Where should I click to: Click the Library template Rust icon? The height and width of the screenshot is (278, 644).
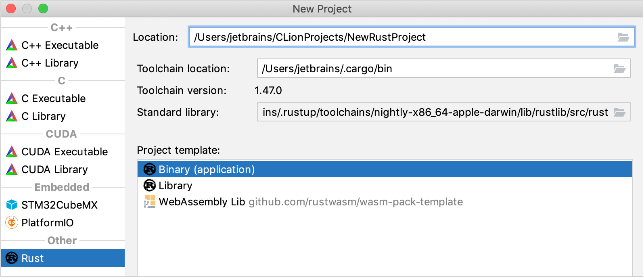(150, 185)
